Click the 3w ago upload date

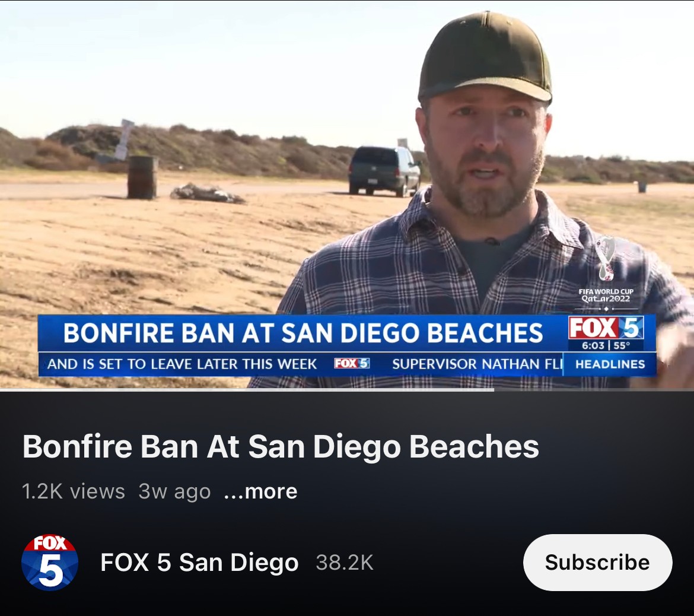pyautogui.click(x=174, y=491)
